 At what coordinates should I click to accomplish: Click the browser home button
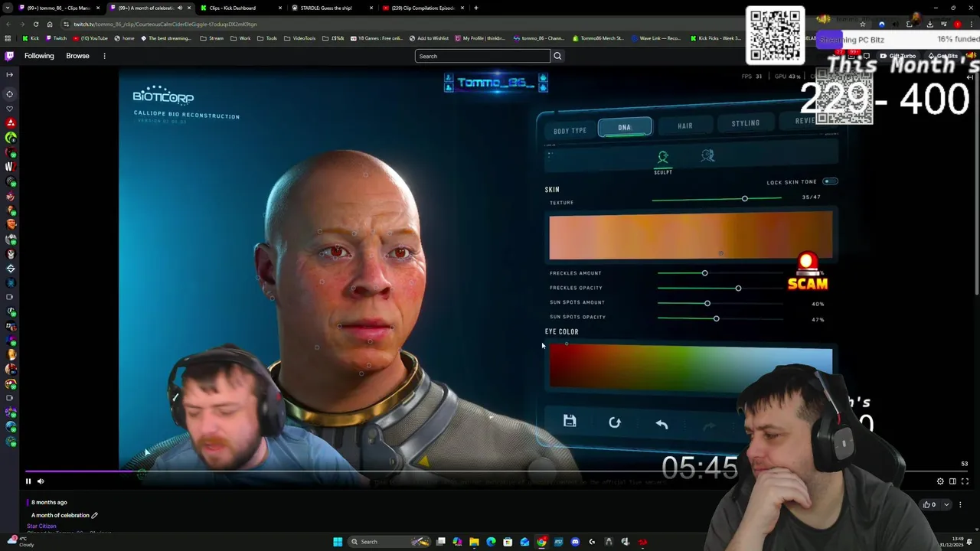tap(50, 24)
